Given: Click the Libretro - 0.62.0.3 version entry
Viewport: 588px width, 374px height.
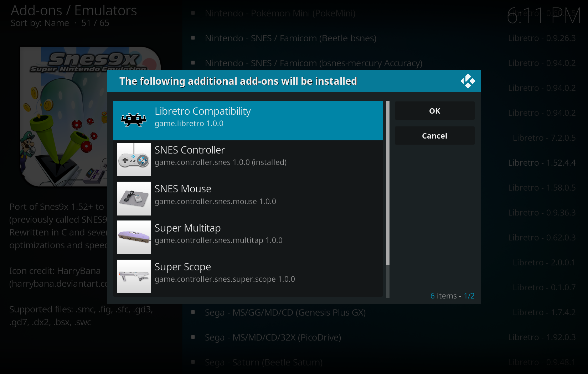Looking at the screenshot, I should (x=542, y=238).
